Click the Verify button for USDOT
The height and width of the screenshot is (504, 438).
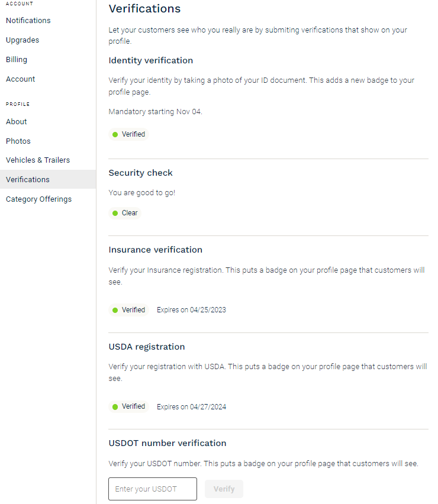224,489
